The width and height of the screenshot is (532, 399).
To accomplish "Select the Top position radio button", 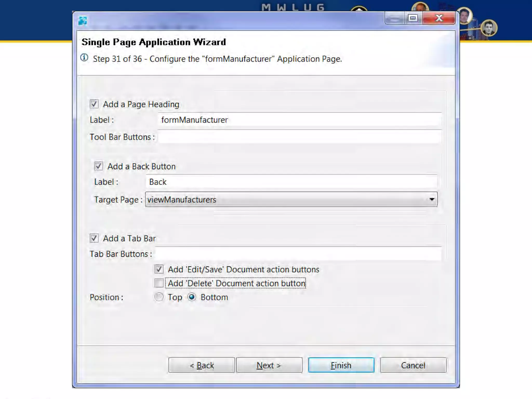I will (159, 297).
